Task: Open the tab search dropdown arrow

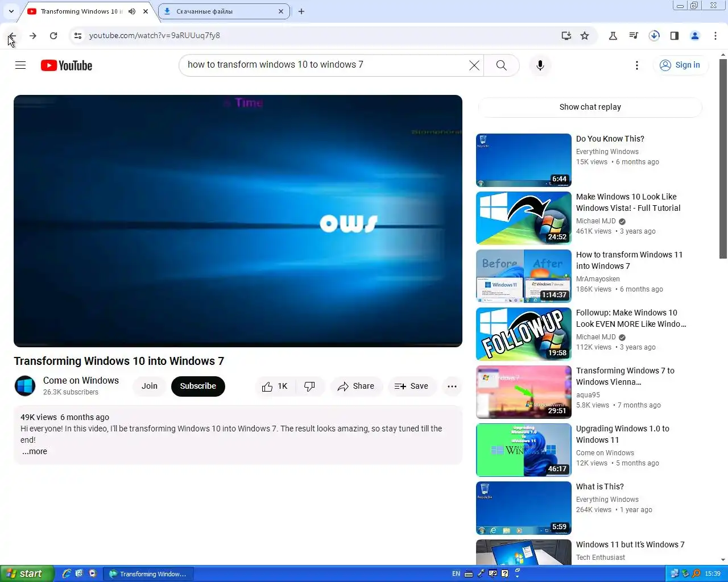Action: (x=11, y=11)
